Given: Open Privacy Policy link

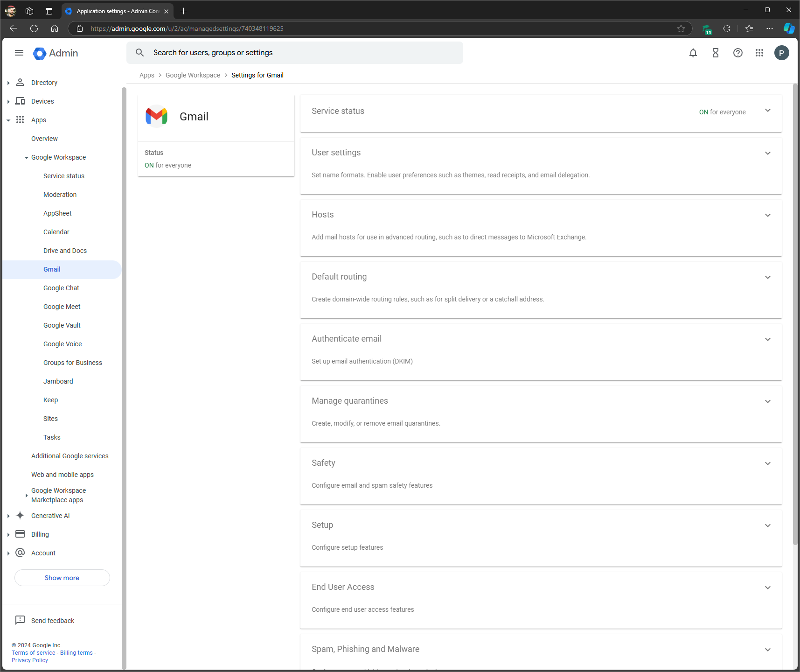Looking at the screenshot, I should (30, 660).
